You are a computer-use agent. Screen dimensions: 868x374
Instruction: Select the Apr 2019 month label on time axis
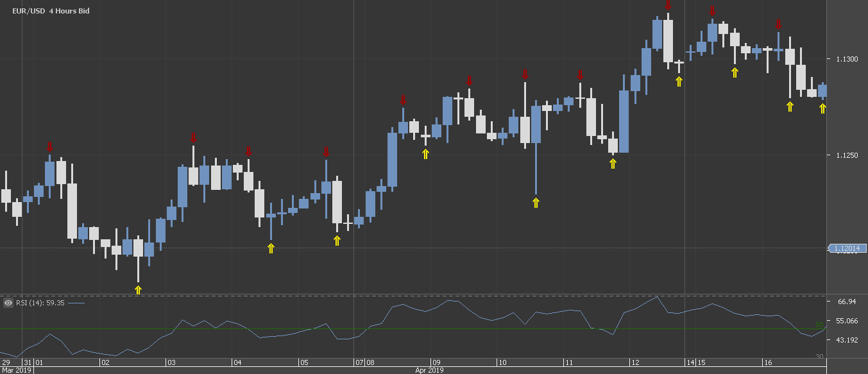point(429,370)
